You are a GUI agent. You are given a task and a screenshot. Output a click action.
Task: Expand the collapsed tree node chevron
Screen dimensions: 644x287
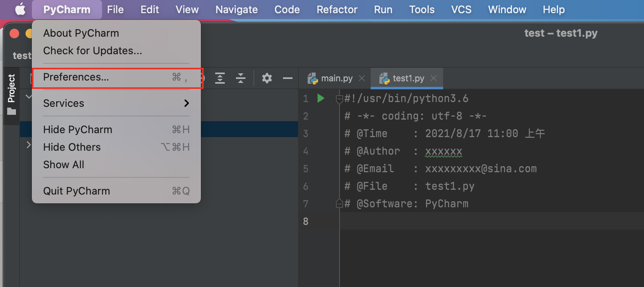coord(29,144)
